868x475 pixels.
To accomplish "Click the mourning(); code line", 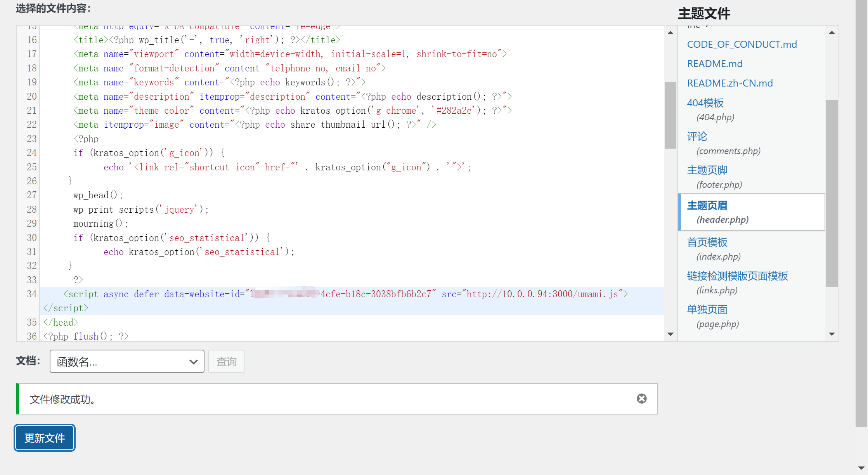I will [100, 224].
